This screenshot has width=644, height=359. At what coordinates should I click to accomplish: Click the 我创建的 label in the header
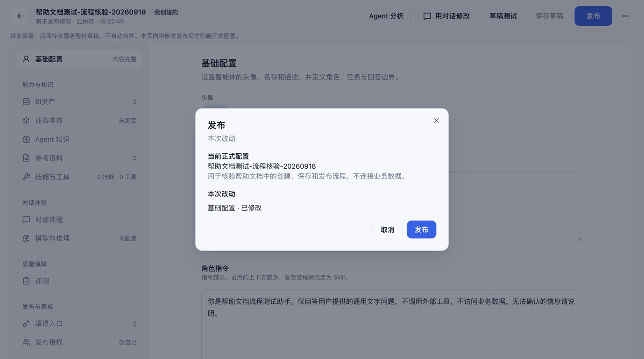click(x=166, y=12)
